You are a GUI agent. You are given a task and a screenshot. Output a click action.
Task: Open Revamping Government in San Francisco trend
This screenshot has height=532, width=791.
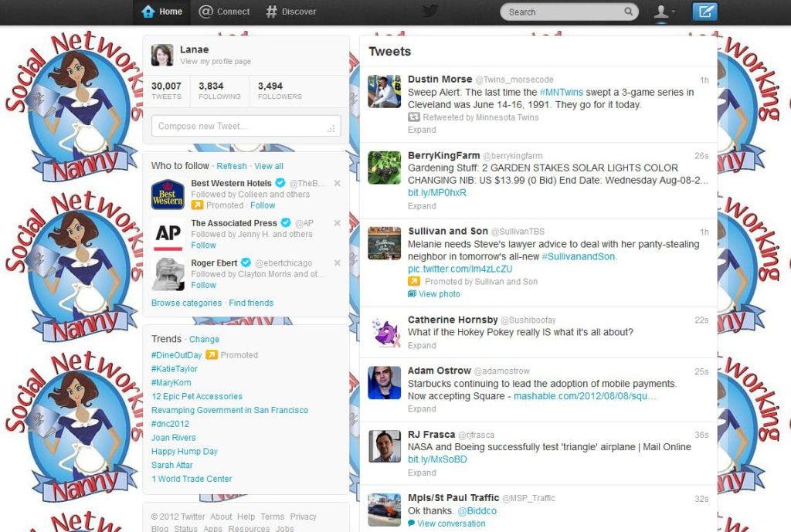pos(229,411)
